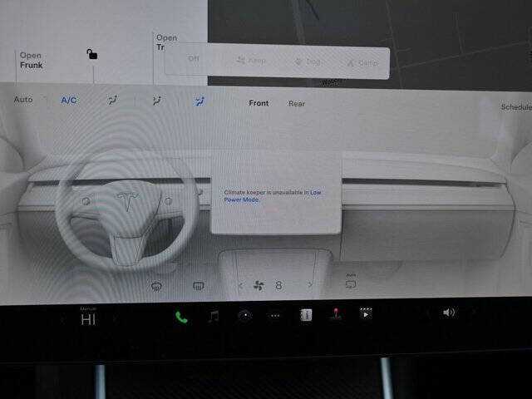Open the Dashcam camera icon
532x399 pixels.
(244, 316)
